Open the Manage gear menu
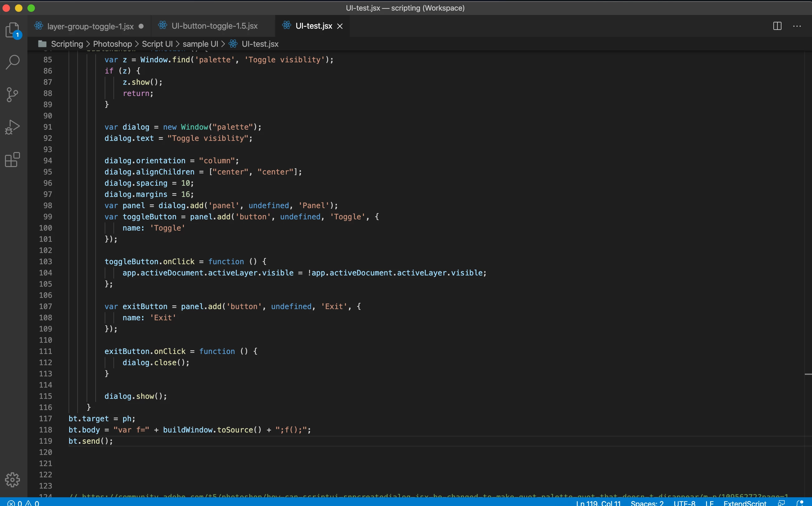 click(x=13, y=480)
